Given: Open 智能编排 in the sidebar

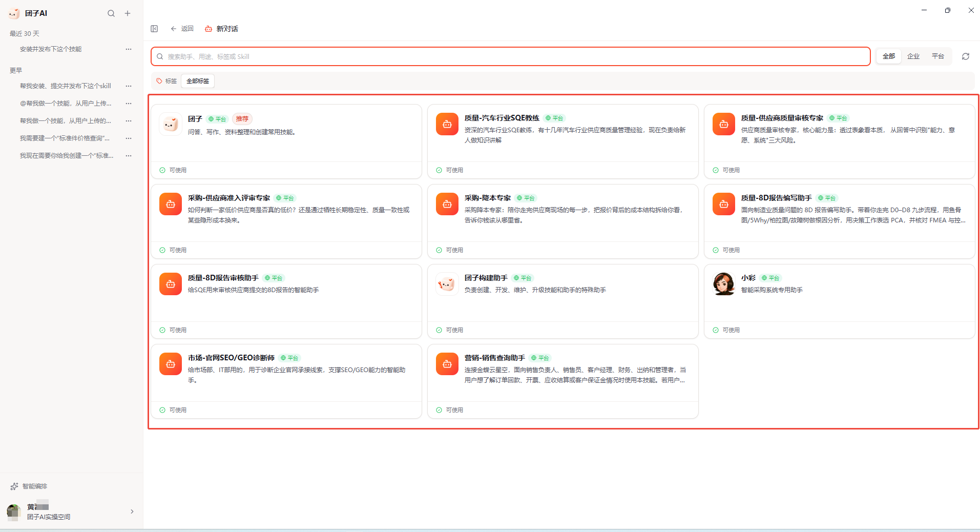Looking at the screenshot, I should coord(29,486).
